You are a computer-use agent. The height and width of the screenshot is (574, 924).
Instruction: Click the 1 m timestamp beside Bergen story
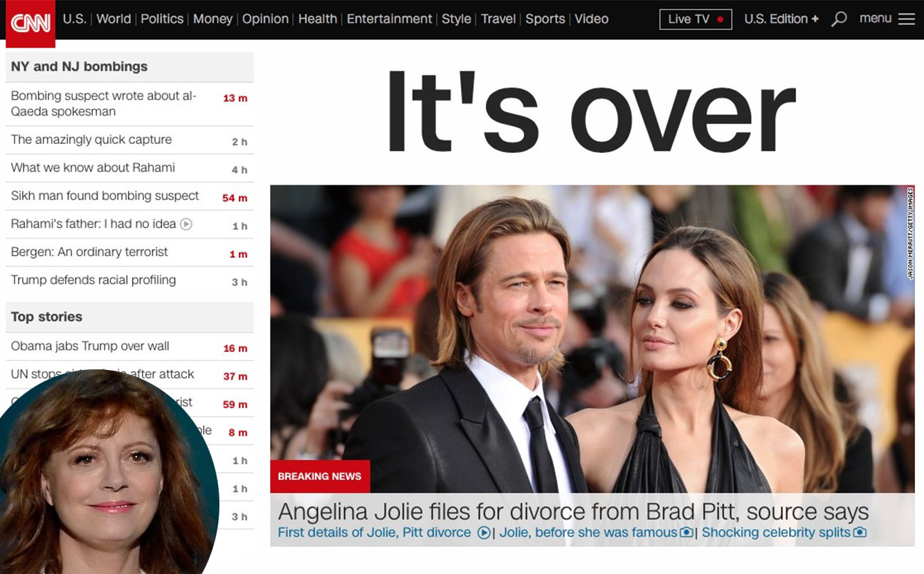click(x=238, y=254)
